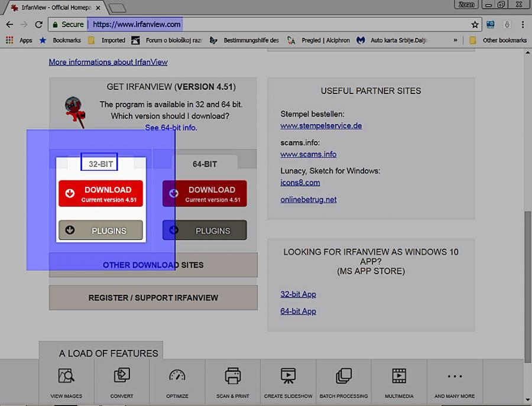The image size is (532, 406).
Task: Click the browser forward arrow
Action: coord(24,24)
